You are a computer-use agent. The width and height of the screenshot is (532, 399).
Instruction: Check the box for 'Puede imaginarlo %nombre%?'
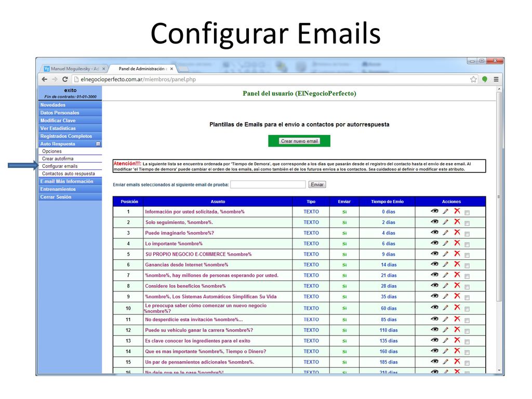(x=467, y=234)
